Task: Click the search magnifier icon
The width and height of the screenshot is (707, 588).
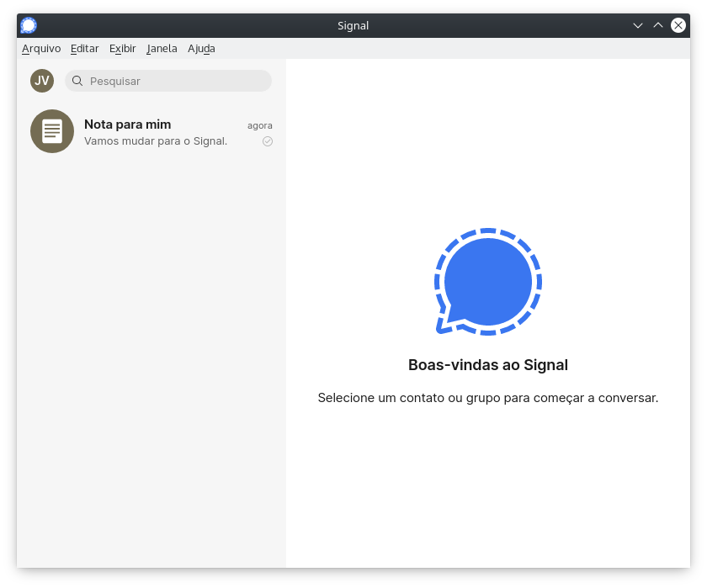Action: [x=77, y=81]
